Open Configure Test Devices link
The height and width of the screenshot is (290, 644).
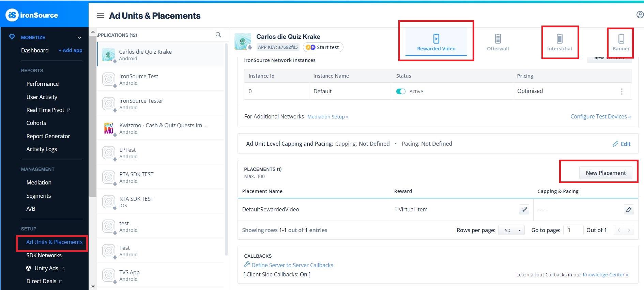600,116
